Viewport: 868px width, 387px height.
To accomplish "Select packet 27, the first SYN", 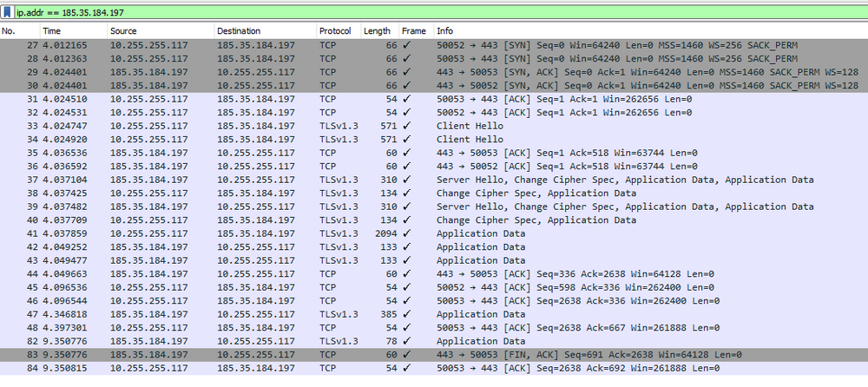I will click(x=434, y=44).
